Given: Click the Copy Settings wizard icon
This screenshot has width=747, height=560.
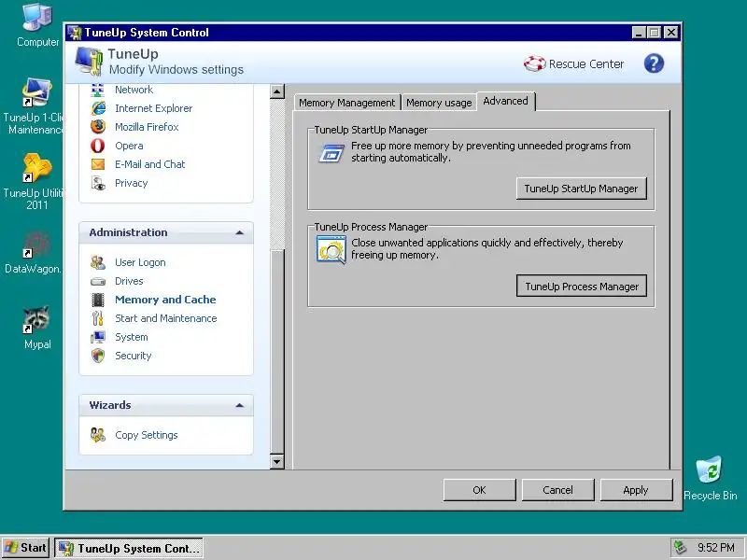Looking at the screenshot, I should tap(98, 435).
